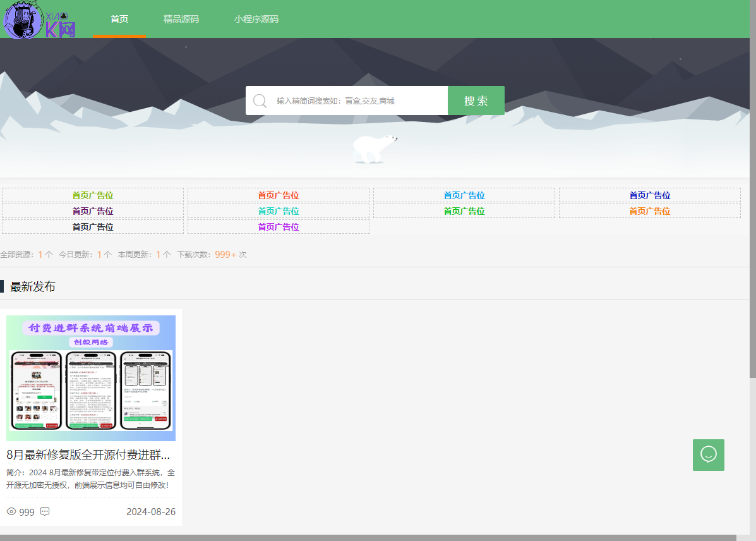Viewport: 756px width, 541px height.
Task: Open the 付费进群系统 post thumbnail
Action: tap(91, 378)
